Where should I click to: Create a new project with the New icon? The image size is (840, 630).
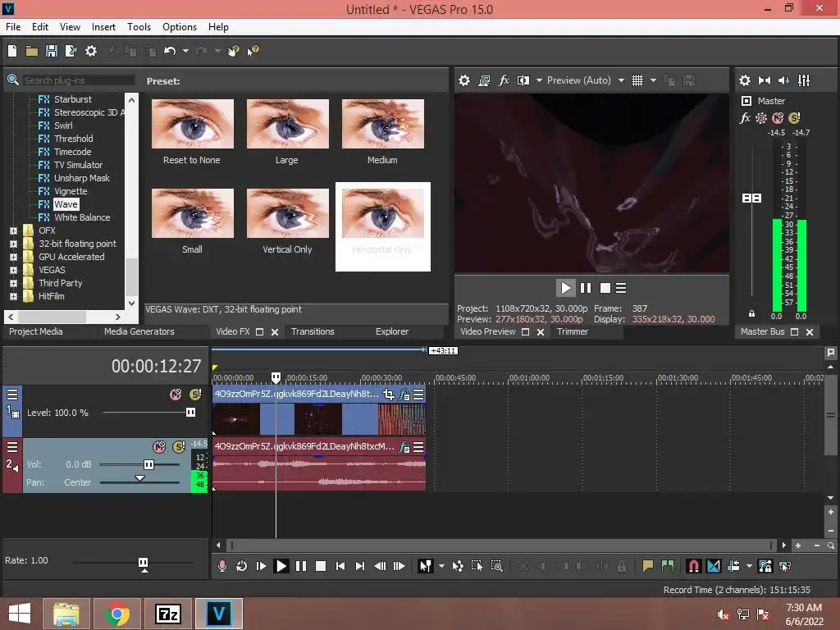click(12, 51)
